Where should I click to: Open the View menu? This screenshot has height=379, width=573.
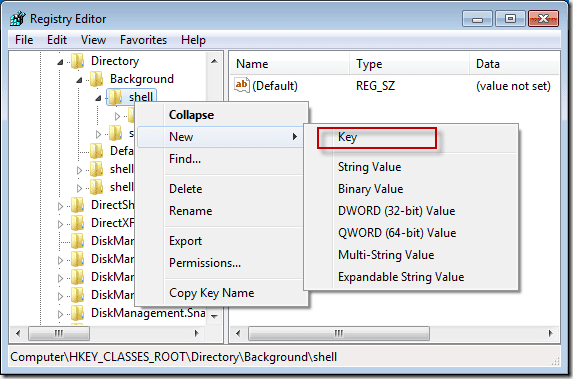pyautogui.click(x=93, y=39)
